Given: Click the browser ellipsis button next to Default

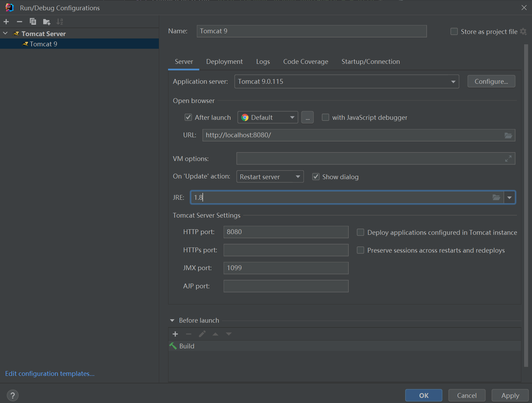Looking at the screenshot, I should 308,117.
